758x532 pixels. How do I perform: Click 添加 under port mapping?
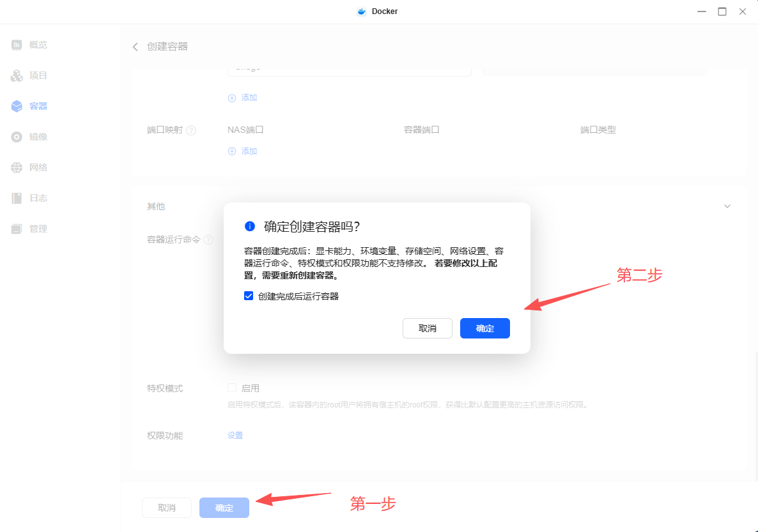coord(242,151)
